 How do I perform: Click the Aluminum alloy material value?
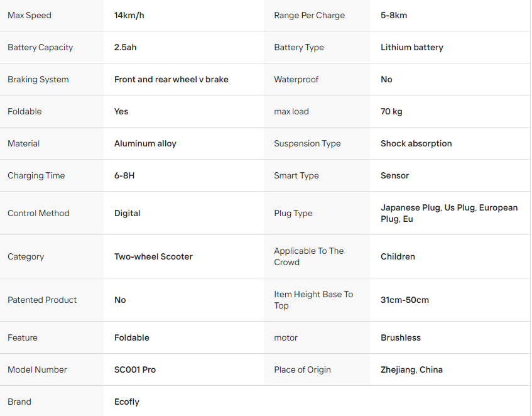(x=145, y=143)
